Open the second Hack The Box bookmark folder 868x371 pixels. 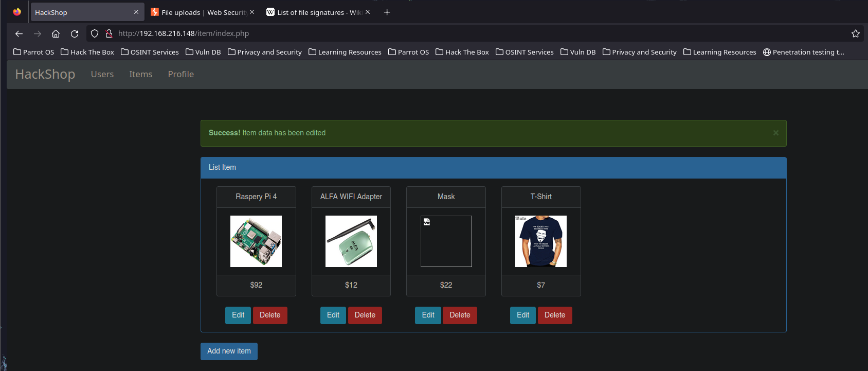tap(462, 52)
